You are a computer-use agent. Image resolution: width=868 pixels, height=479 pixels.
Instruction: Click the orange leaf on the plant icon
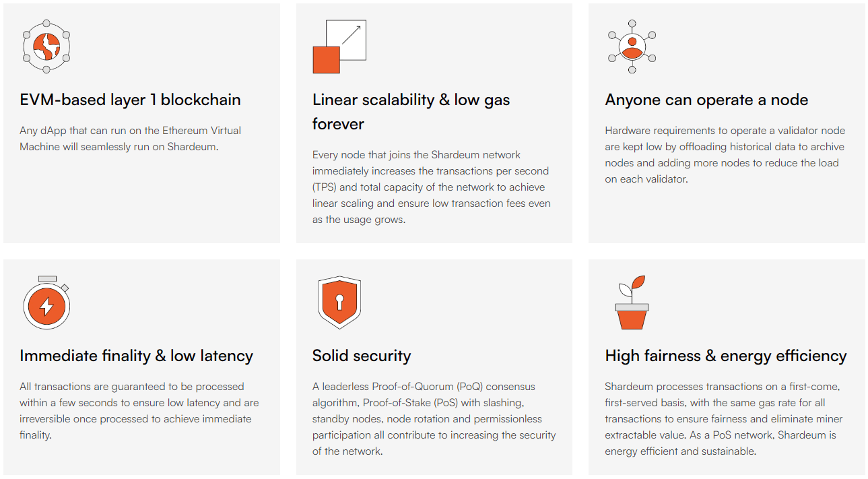[639, 283]
